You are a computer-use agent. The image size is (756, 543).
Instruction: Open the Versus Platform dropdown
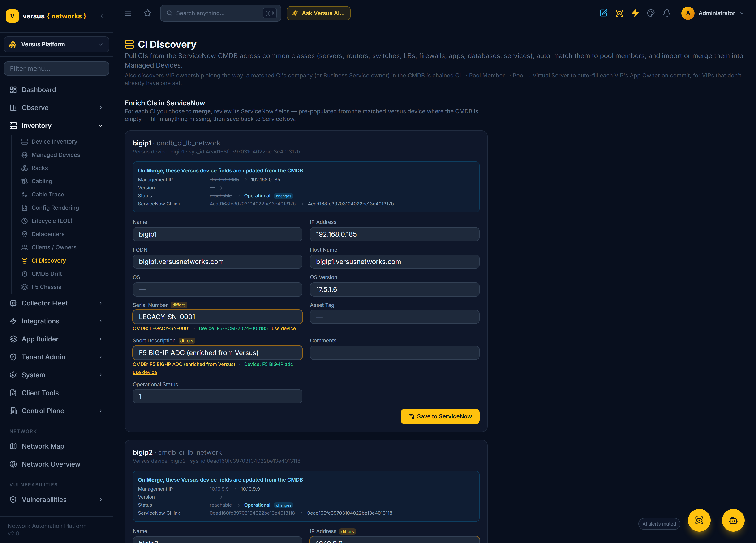click(x=56, y=44)
